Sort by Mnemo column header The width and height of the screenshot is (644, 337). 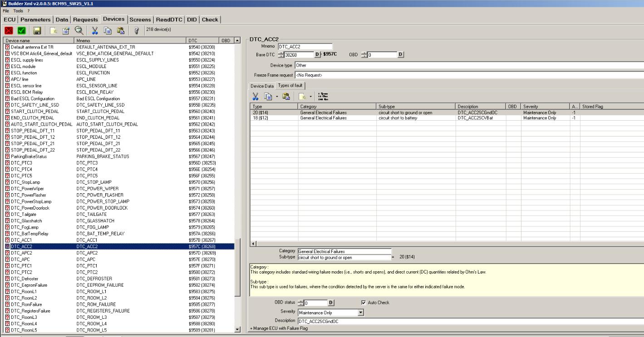131,40
